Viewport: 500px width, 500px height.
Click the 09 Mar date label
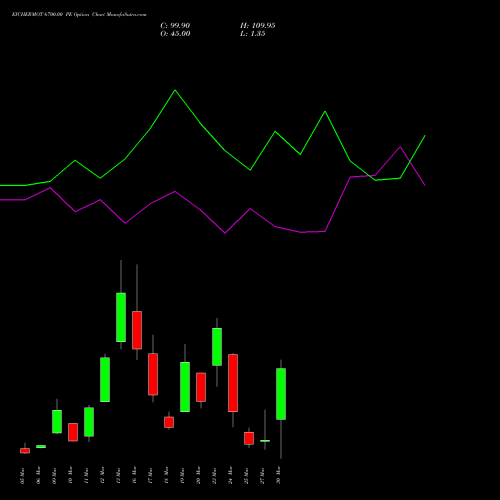[x=54, y=475]
